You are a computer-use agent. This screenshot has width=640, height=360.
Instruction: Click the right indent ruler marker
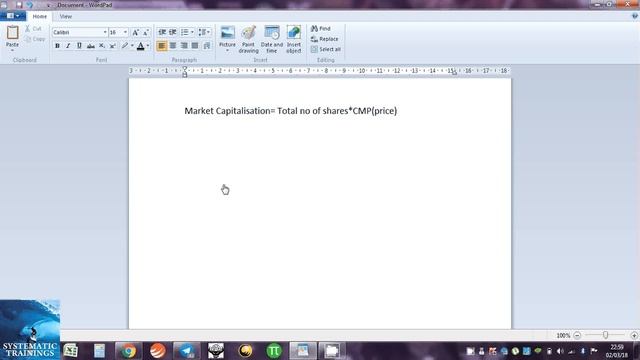[x=454, y=73]
